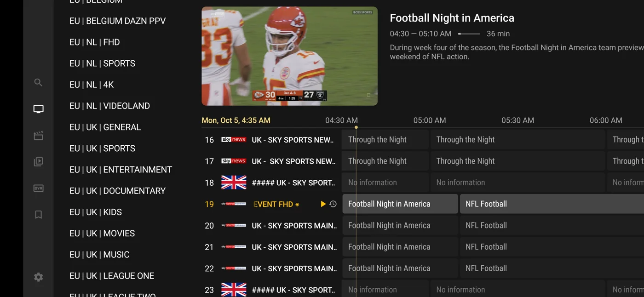Select EU | UK | SPORTS group

tap(102, 148)
